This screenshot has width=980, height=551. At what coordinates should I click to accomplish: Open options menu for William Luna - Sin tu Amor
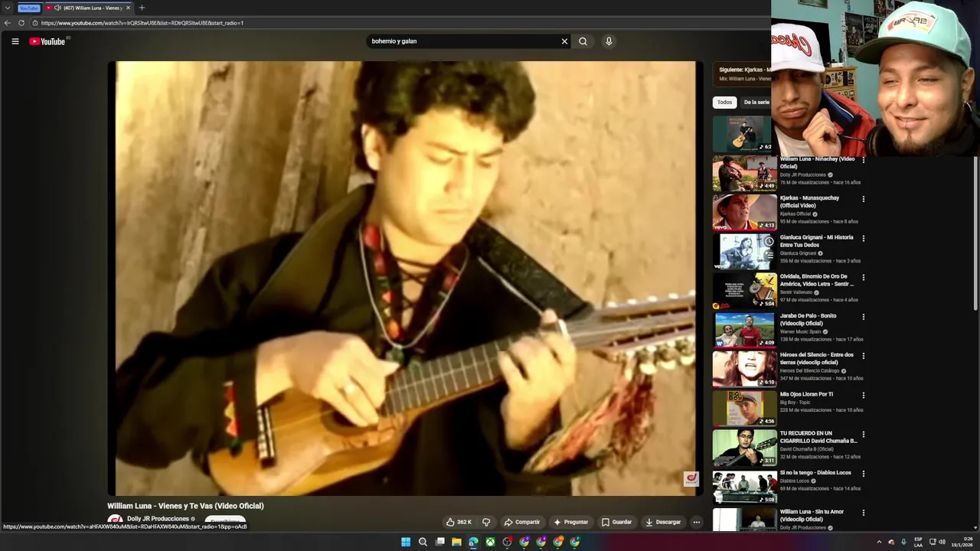pos(863,513)
